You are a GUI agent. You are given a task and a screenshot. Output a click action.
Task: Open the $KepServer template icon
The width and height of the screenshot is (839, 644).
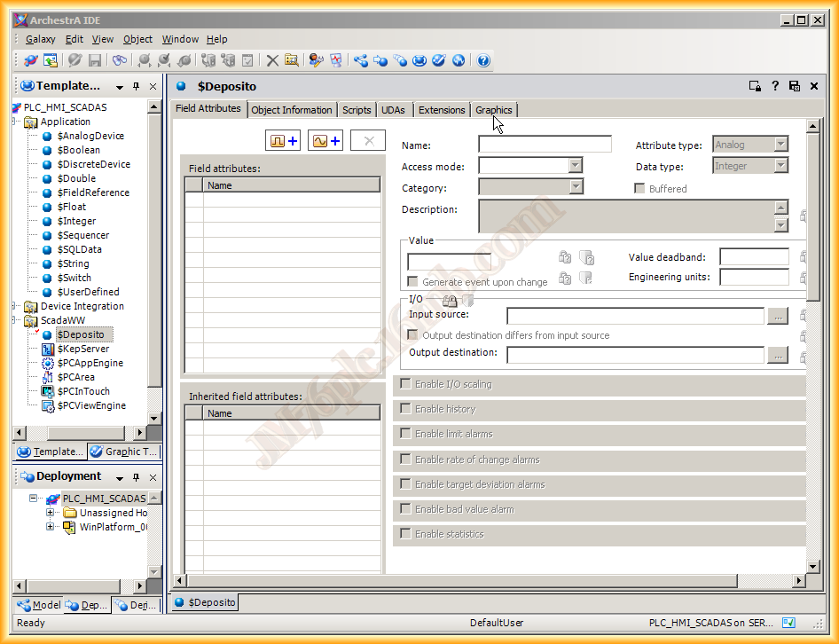coord(47,349)
